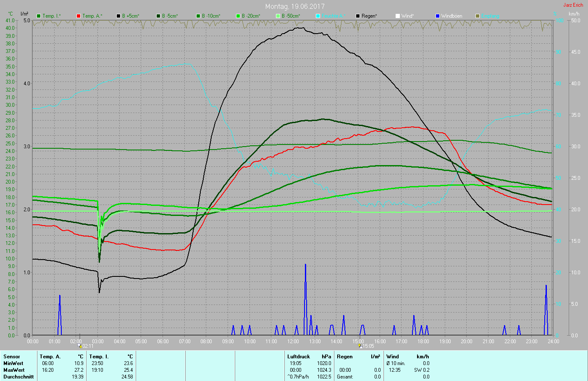Click the white Wind legend square
The image size is (588, 381).
[x=398, y=16]
